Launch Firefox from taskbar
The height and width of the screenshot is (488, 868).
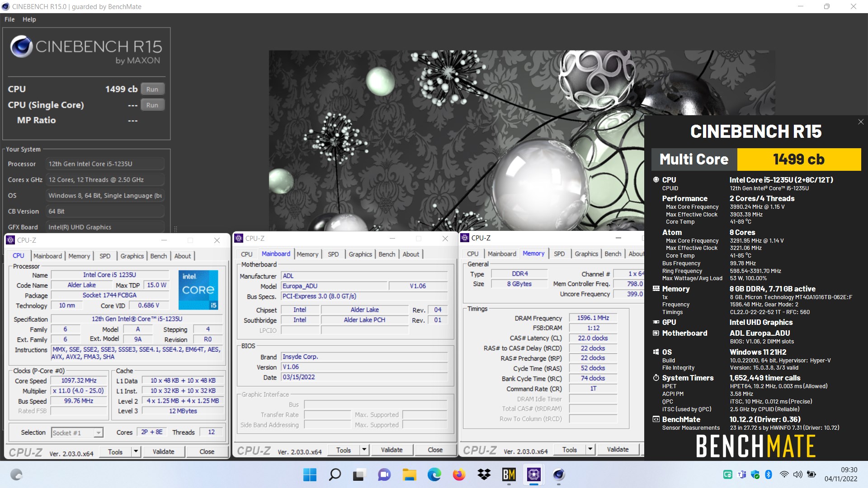tap(459, 474)
